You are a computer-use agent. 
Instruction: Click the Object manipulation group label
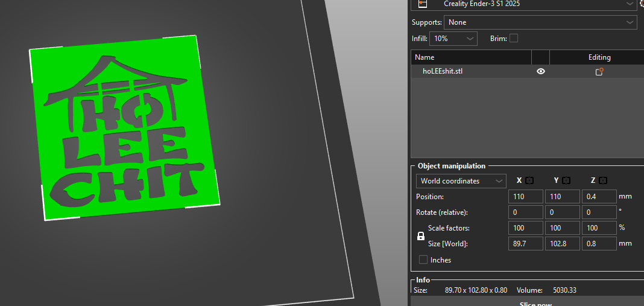click(x=452, y=166)
